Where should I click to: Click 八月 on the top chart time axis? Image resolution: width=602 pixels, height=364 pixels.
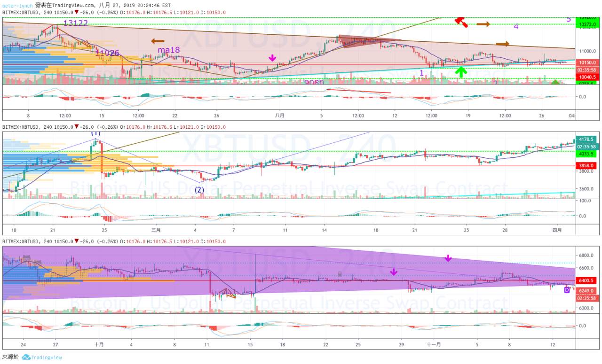[x=280, y=116]
